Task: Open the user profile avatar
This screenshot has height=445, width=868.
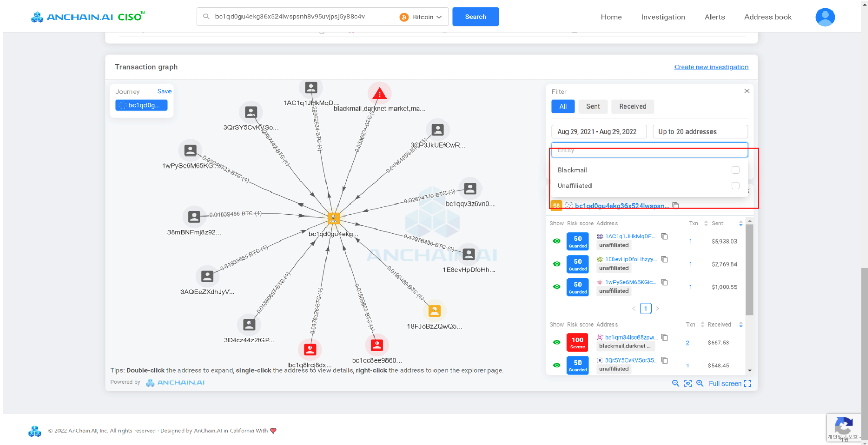Action: pos(825,17)
